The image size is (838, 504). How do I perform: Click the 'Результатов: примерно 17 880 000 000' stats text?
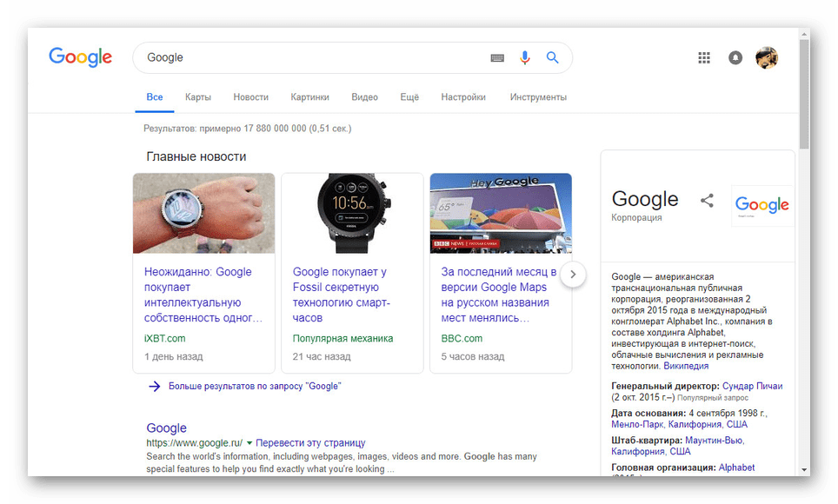(248, 129)
